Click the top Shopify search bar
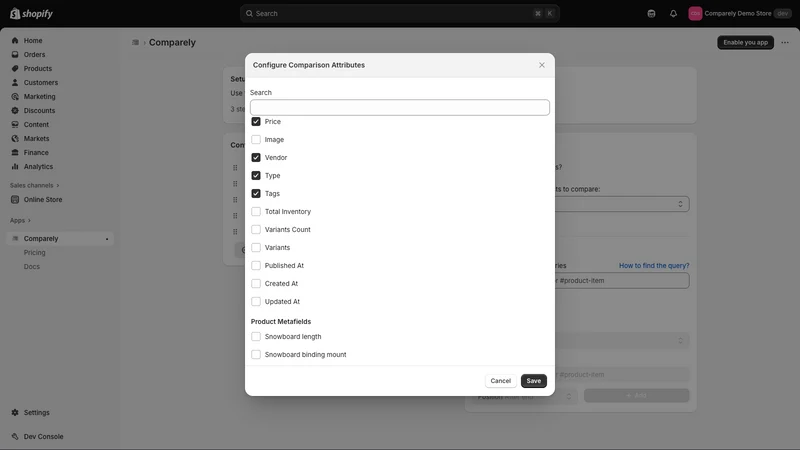 tap(400, 14)
